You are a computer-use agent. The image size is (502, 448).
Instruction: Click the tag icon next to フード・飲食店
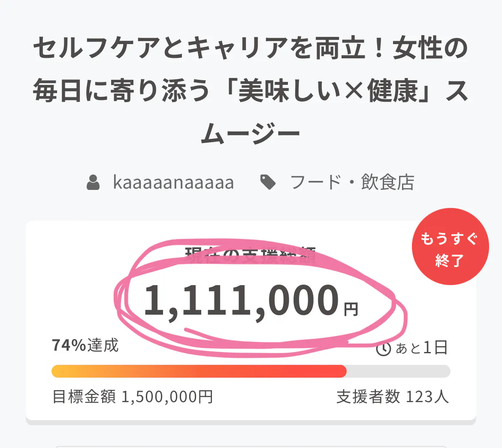coord(269,183)
